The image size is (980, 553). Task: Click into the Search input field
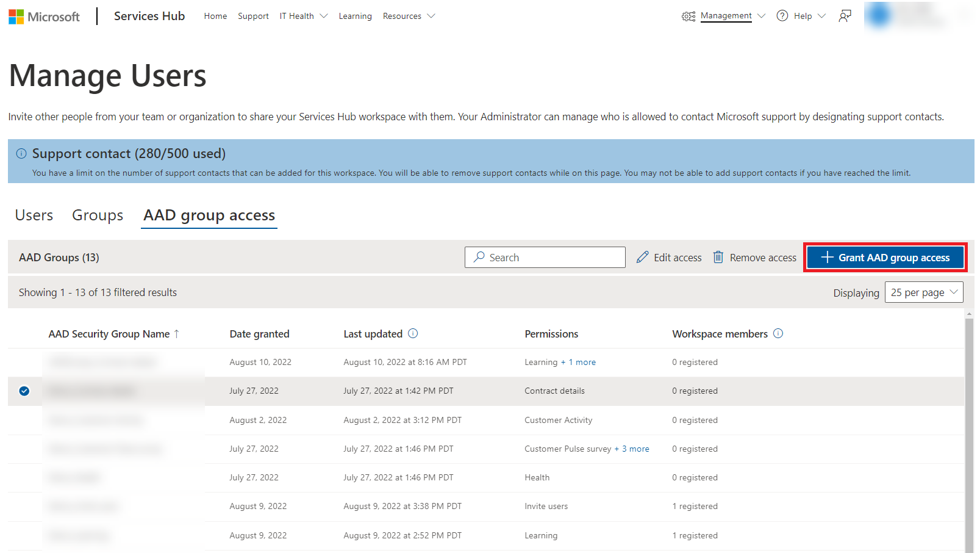point(545,257)
